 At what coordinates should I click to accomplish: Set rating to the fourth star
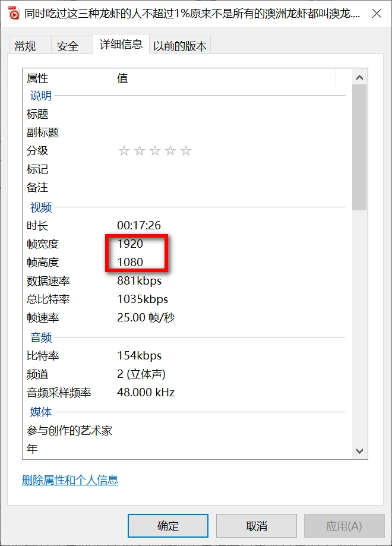click(170, 151)
